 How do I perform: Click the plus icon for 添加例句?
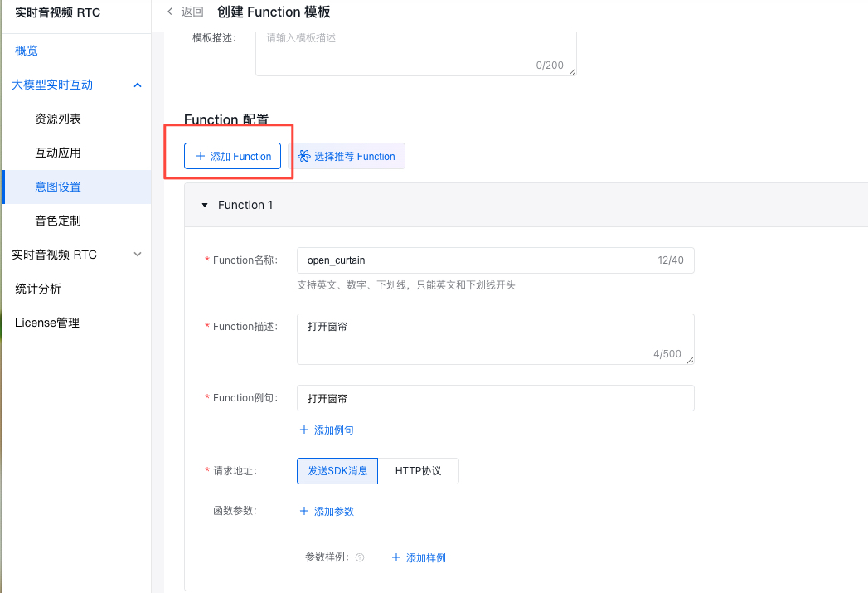(x=303, y=430)
